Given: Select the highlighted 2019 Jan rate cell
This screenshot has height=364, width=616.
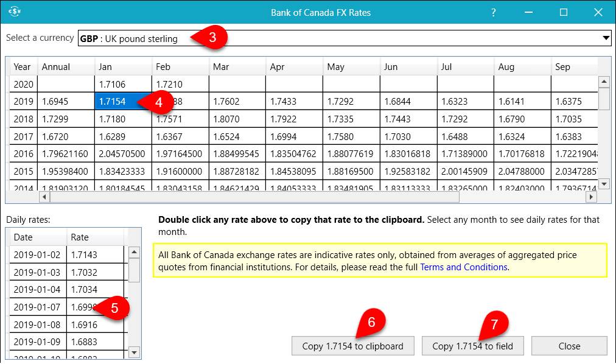Looking at the screenshot, I should coord(124,101).
